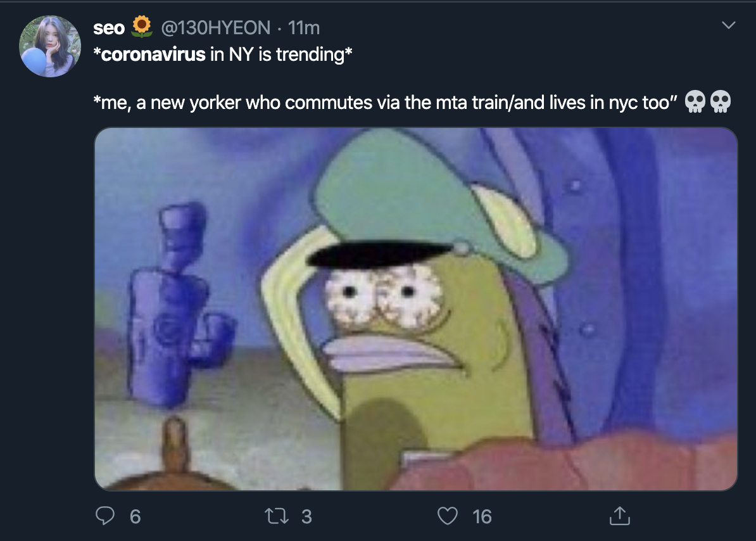The height and width of the screenshot is (541, 756).
Task: Open the 11m timestamp permalink
Action: (304, 28)
